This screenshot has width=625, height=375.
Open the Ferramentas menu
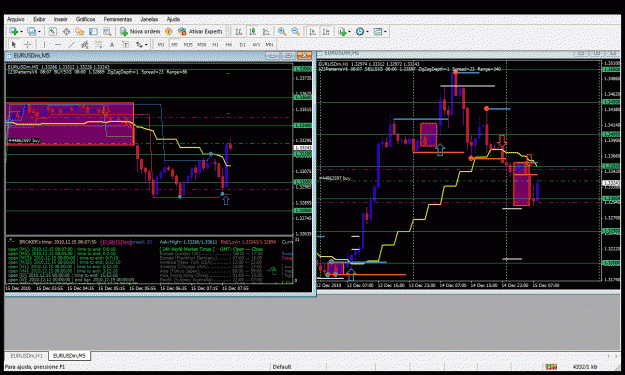(118, 19)
